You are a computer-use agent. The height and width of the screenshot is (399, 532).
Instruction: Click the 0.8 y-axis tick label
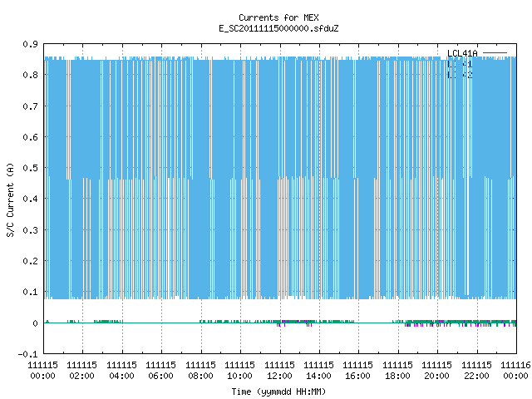click(x=30, y=75)
